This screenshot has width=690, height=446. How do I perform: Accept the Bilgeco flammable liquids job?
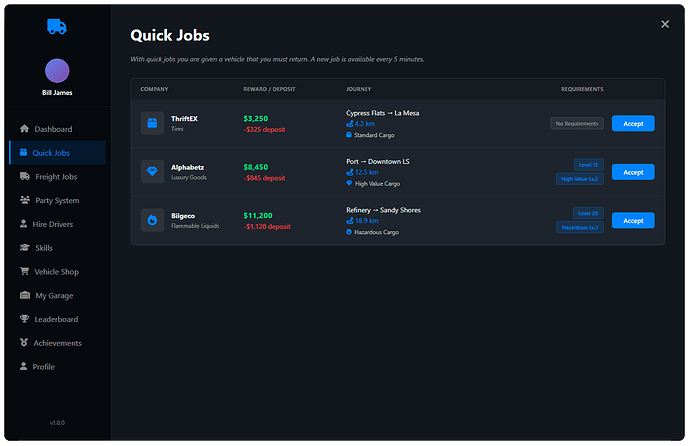pyautogui.click(x=632, y=220)
